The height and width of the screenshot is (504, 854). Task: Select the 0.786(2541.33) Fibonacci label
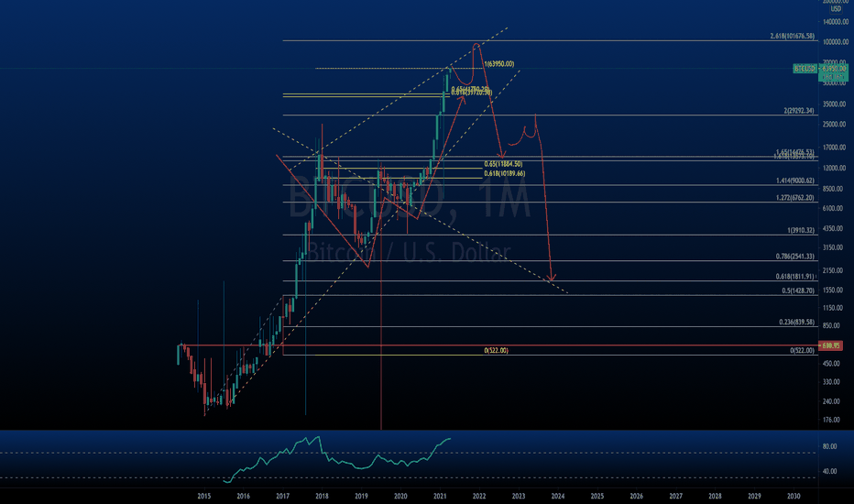(795, 256)
